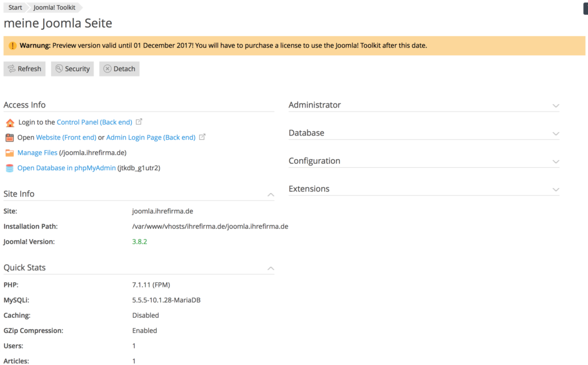Click the dark icon at top right corner

pyautogui.click(x=585, y=9)
